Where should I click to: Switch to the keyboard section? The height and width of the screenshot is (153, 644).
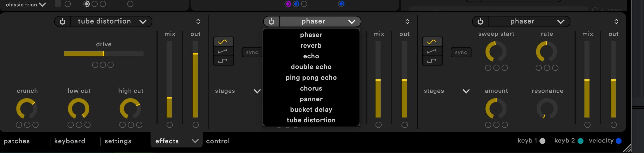[70, 141]
